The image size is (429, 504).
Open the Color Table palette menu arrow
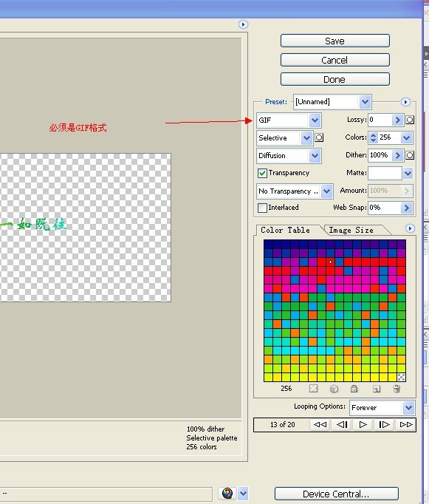(410, 228)
